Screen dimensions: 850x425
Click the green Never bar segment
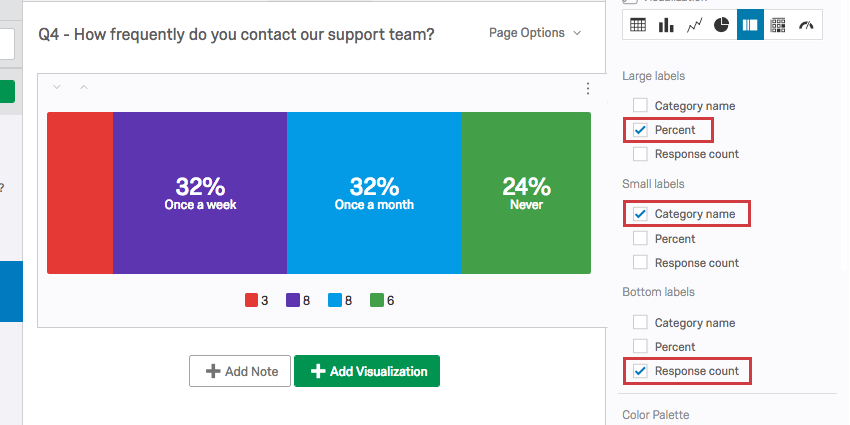(x=526, y=193)
